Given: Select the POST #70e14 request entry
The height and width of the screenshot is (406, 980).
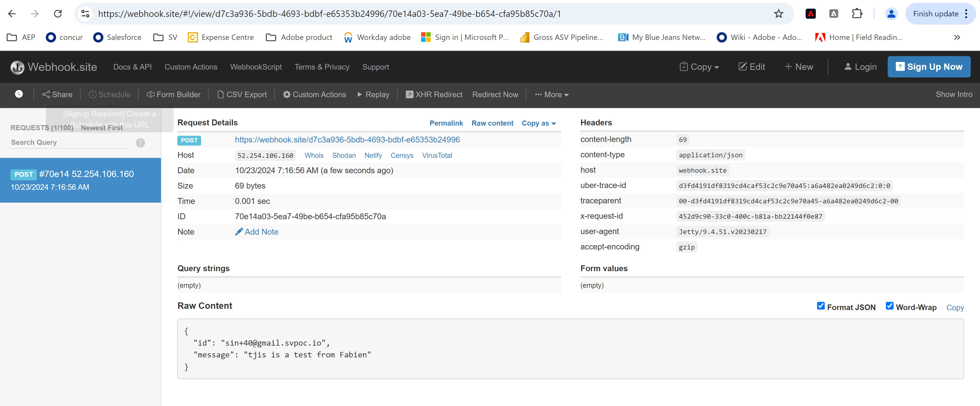Looking at the screenshot, I should coord(80,180).
